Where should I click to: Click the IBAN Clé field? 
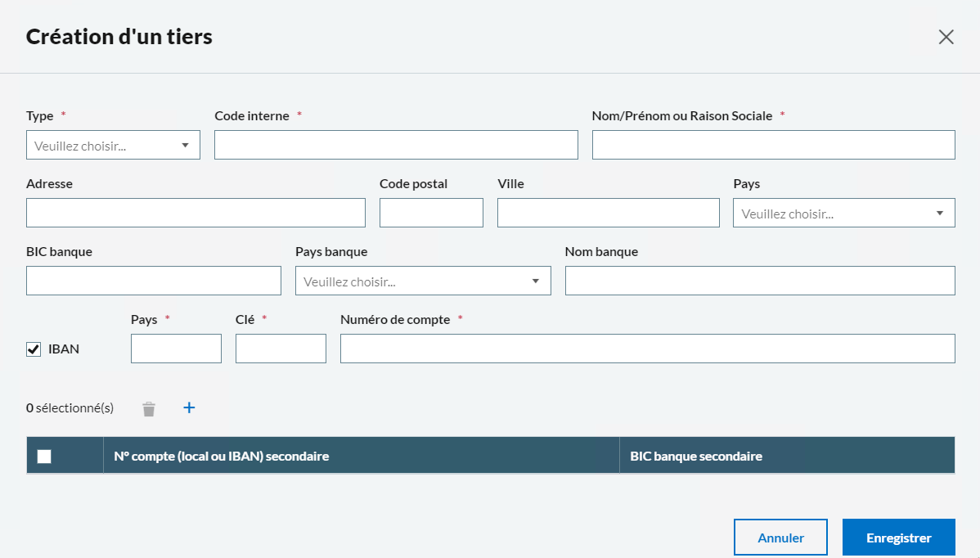point(281,349)
